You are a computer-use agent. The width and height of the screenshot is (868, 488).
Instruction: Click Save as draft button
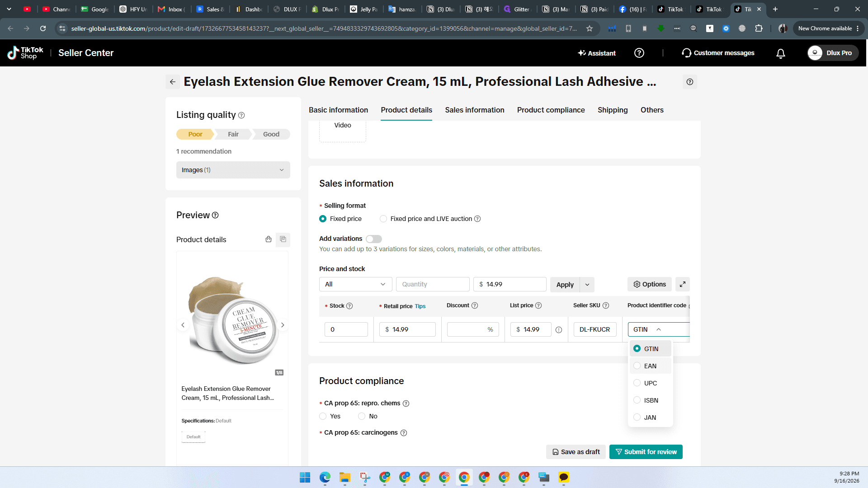[x=576, y=452]
